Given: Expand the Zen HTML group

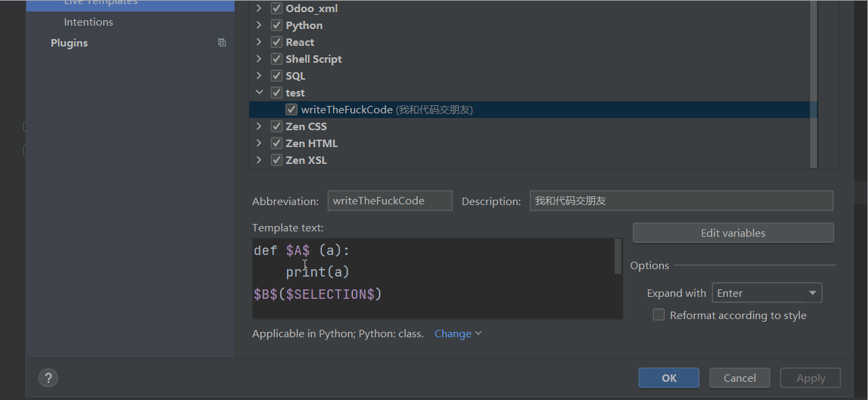Looking at the screenshot, I should [x=259, y=143].
